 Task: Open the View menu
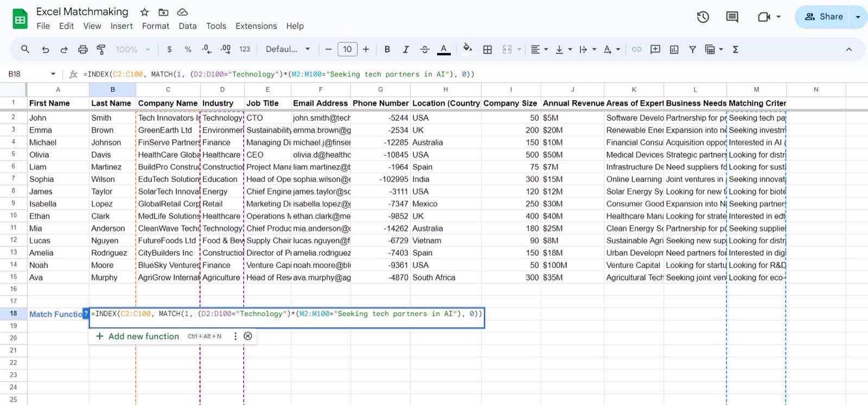pos(92,26)
